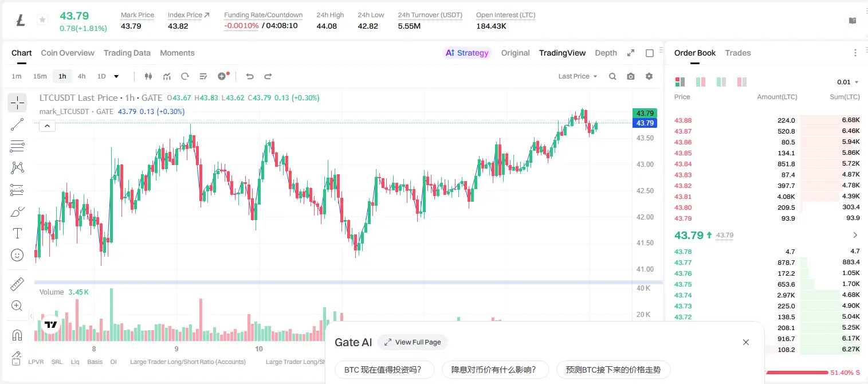Select the 43.81 ask price row
868x384 pixels.
click(x=767, y=197)
